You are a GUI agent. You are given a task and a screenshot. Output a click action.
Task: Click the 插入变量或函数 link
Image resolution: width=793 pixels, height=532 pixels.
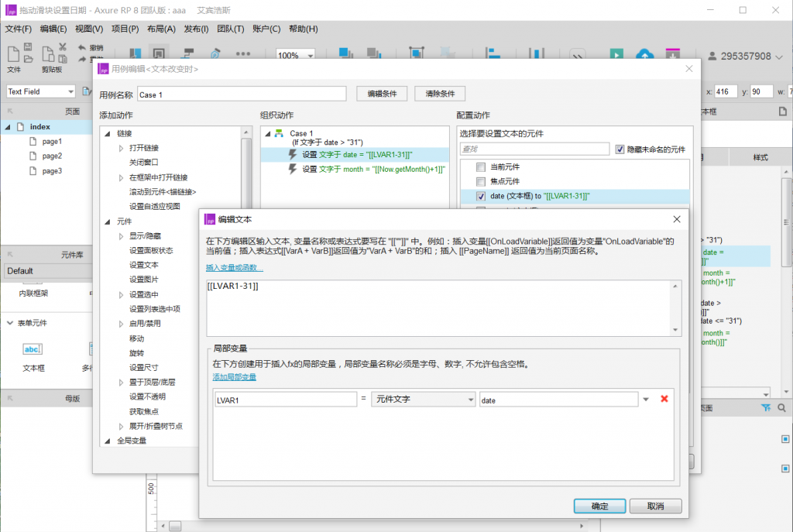pos(234,267)
